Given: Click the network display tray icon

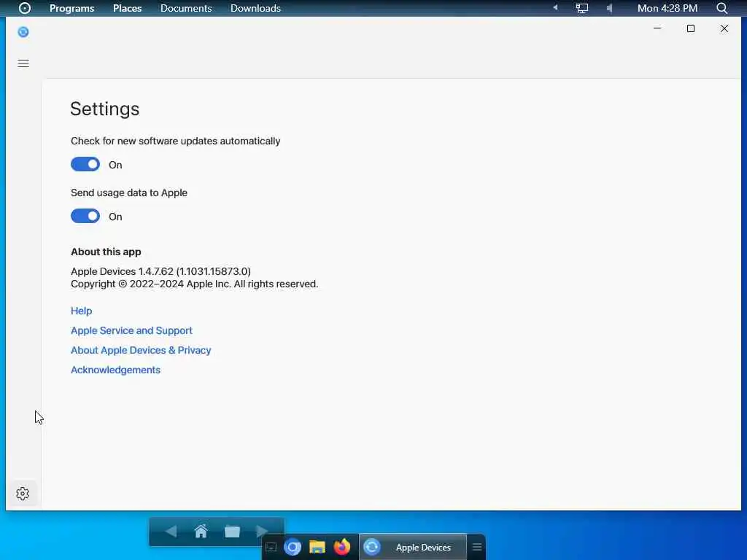Looking at the screenshot, I should pos(581,8).
